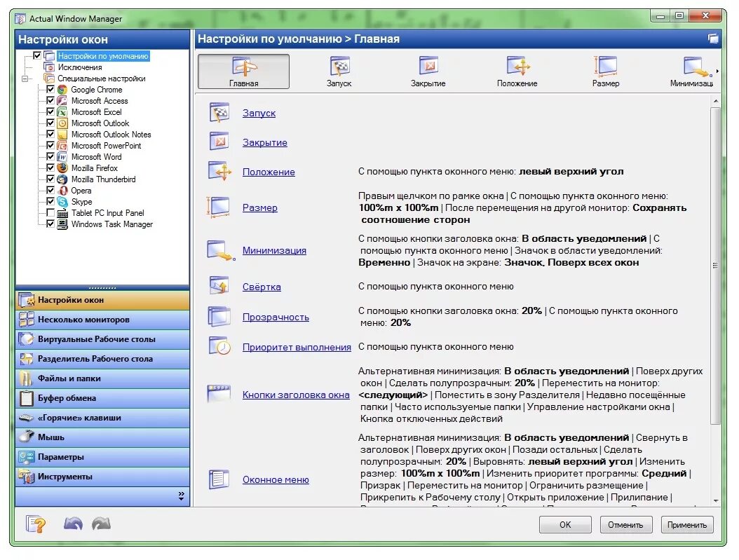
Task: Open the Прозрачность link
Action: tap(276, 317)
